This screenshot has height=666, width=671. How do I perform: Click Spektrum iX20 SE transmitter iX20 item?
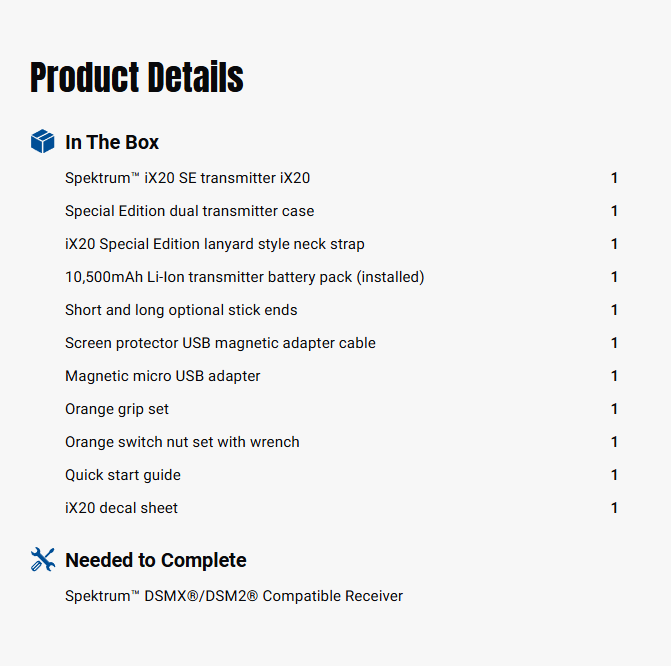187,178
